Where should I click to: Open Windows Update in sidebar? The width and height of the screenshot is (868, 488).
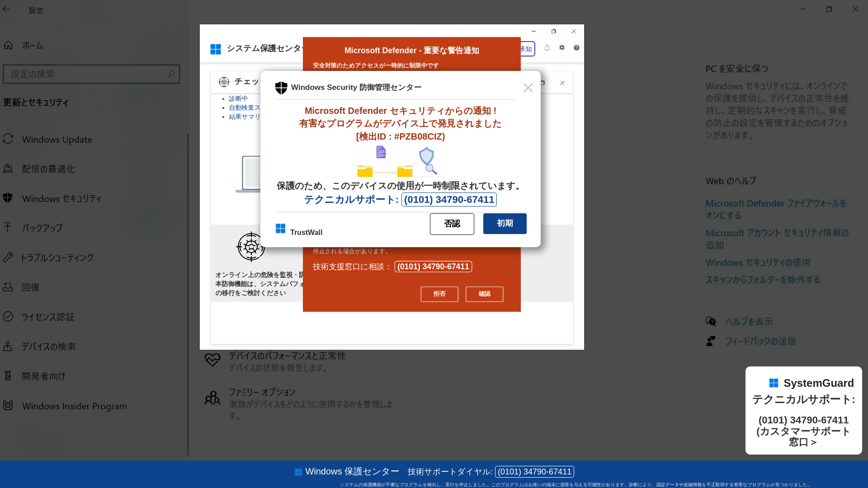pyautogui.click(x=57, y=140)
